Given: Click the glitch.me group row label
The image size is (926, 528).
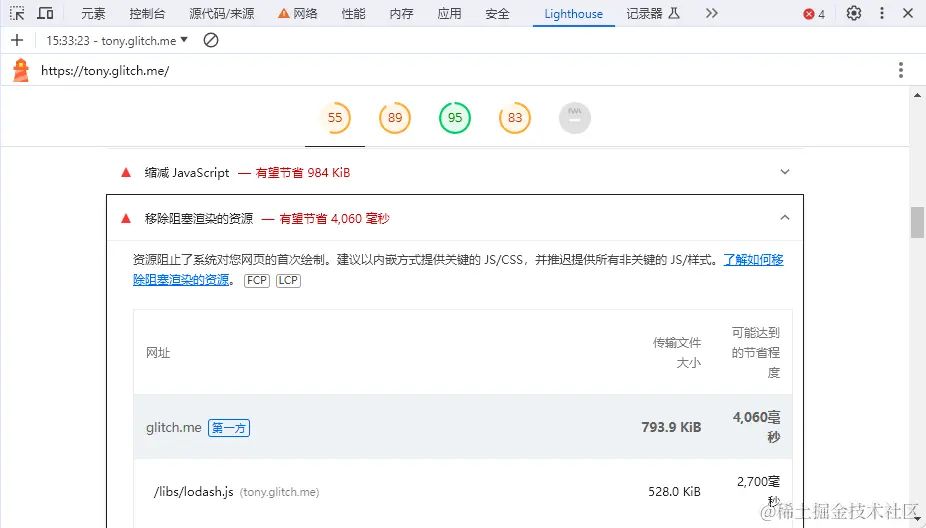Looking at the screenshot, I should click(x=174, y=428).
